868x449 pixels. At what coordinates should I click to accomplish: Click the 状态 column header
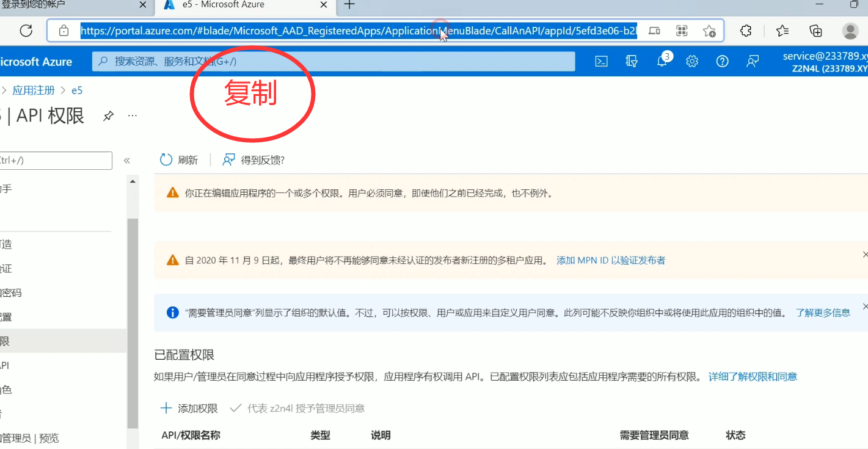point(735,435)
